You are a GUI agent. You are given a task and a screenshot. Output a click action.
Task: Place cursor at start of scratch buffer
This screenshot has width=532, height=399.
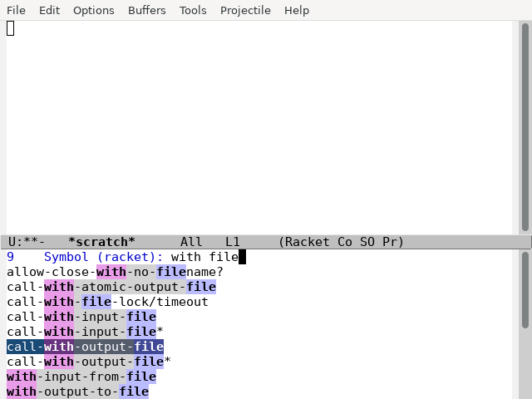tap(11, 28)
